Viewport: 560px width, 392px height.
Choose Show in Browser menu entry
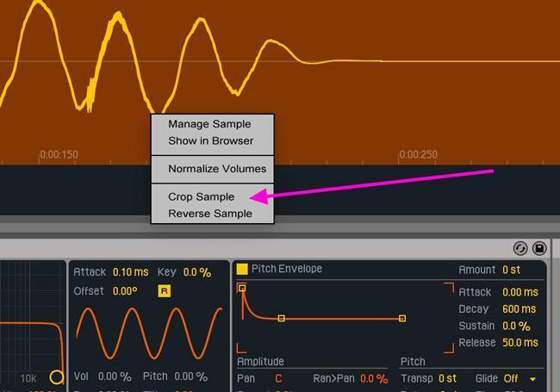click(210, 140)
